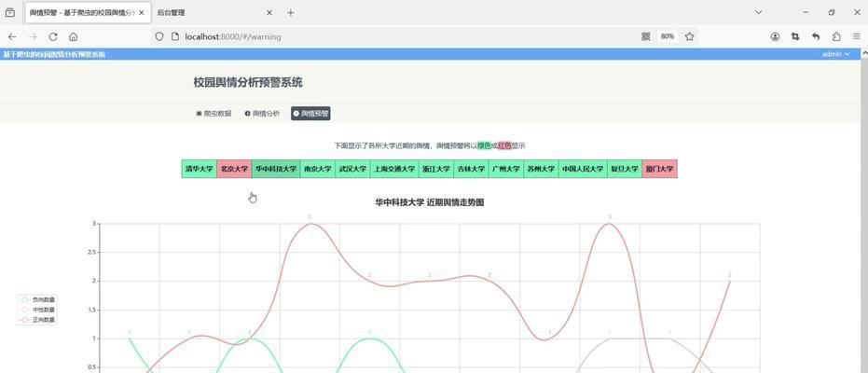Select 复旦大学 university button
The image size is (868, 373).
(624, 169)
